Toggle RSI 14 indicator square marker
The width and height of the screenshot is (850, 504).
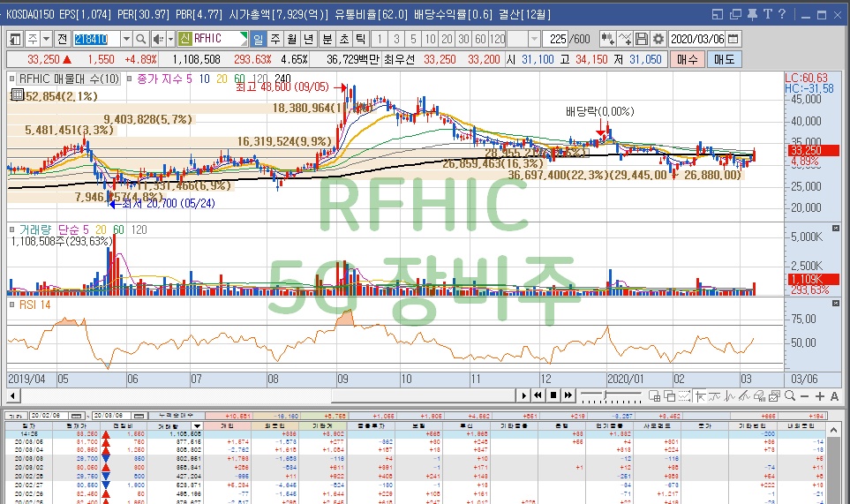tap(12, 305)
